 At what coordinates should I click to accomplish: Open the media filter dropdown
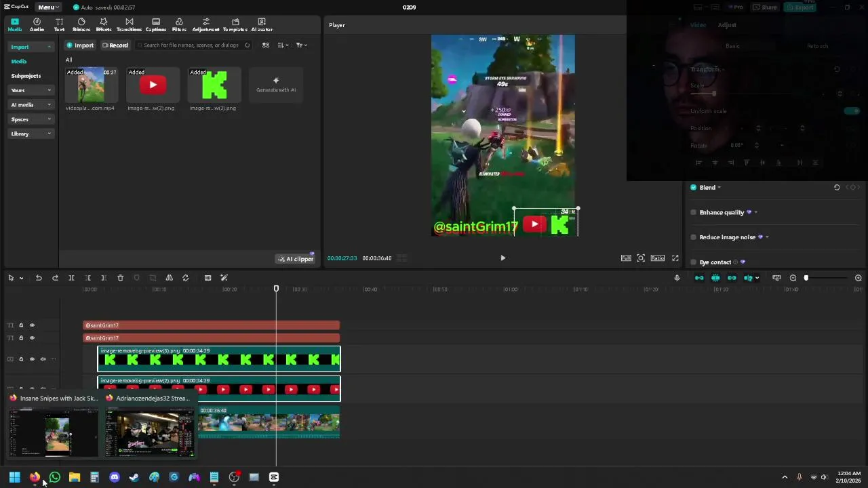pos(301,45)
